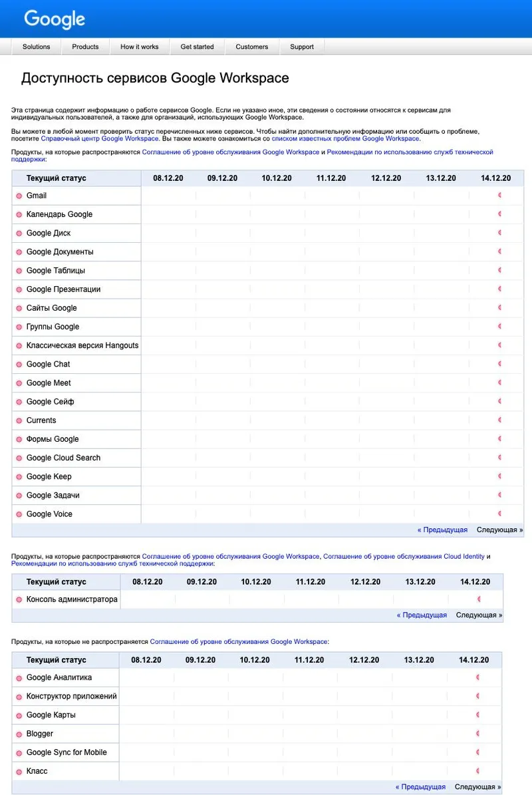Open Соглашение об уровне обслуживания Cloud Identity link
The width and height of the screenshot is (532, 795).
click(x=404, y=556)
